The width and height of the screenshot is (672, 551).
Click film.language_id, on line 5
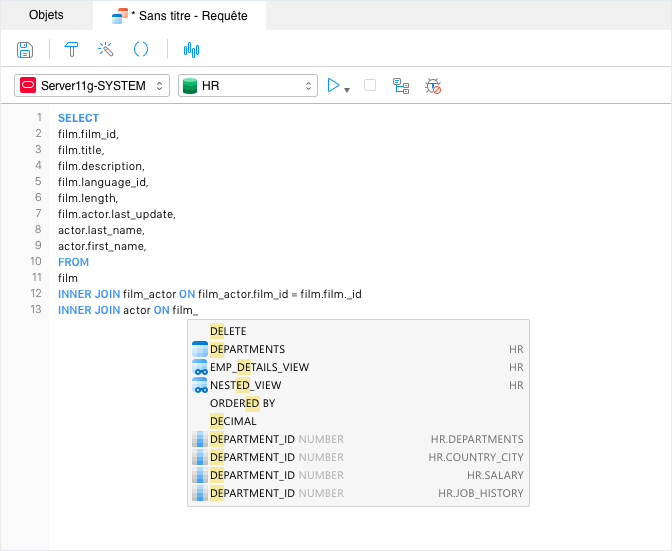click(103, 182)
